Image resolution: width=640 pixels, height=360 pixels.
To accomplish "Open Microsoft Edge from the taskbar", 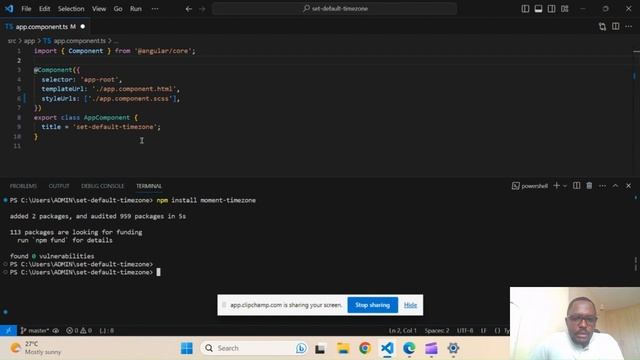I will pyautogui.click(x=409, y=348).
